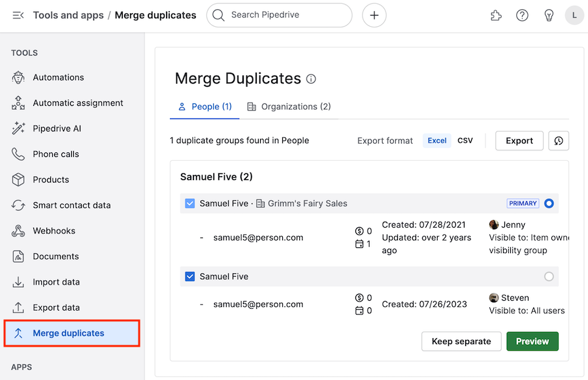Click the Created: 07/26/2023 date
Viewport: 588px width, 380px height.
[425, 304]
